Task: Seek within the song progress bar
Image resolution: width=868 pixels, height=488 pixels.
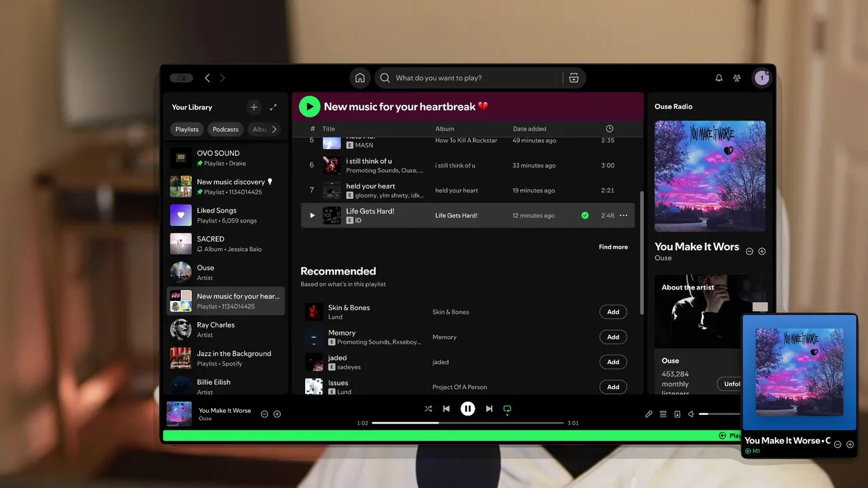Action: [x=468, y=423]
